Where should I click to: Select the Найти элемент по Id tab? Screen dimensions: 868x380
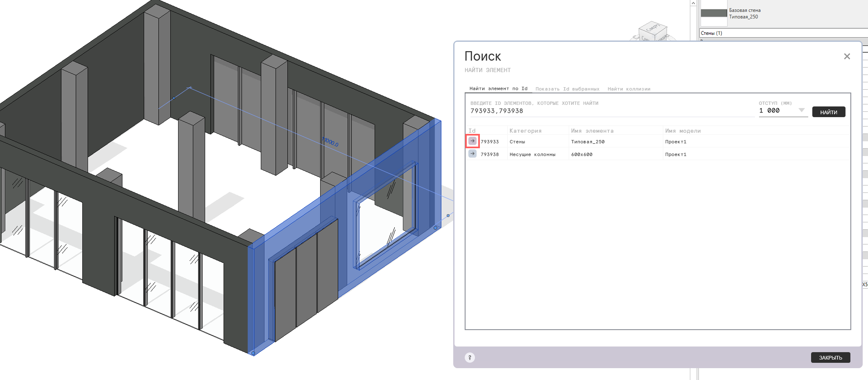(x=498, y=88)
